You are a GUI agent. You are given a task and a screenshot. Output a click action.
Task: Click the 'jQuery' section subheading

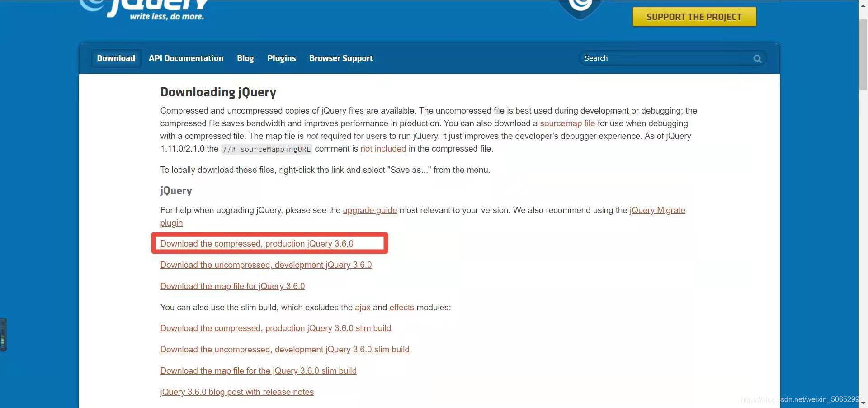click(176, 190)
